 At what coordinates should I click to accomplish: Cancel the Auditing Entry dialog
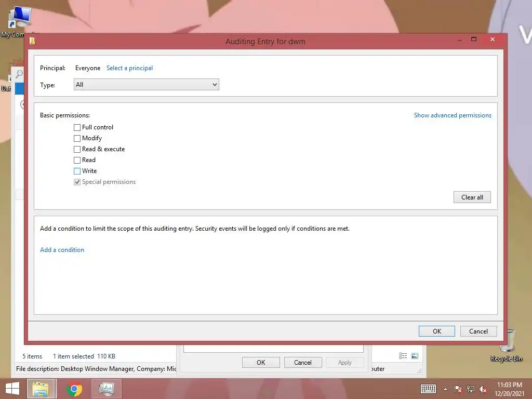[x=478, y=331]
